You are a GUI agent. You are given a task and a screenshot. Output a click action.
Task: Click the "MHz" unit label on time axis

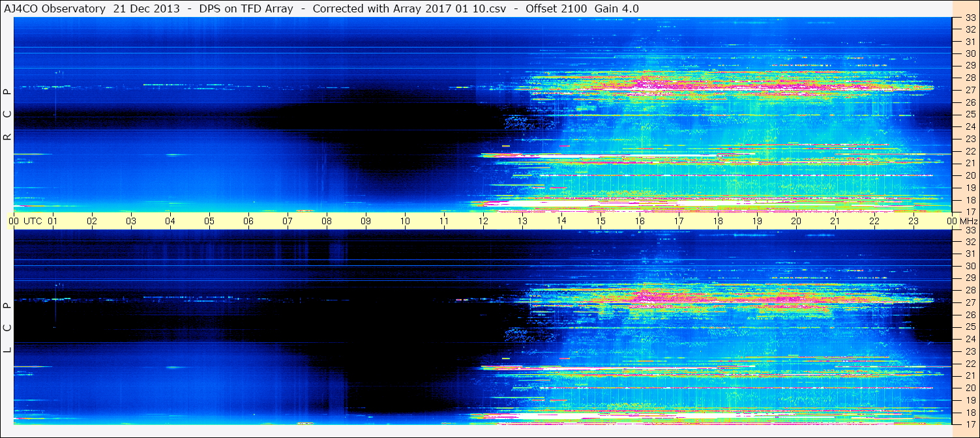968,221
